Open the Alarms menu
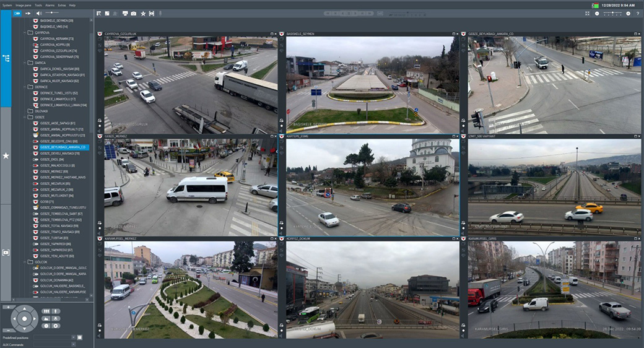This screenshot has width=644, height=348. (x=50, y=4)
